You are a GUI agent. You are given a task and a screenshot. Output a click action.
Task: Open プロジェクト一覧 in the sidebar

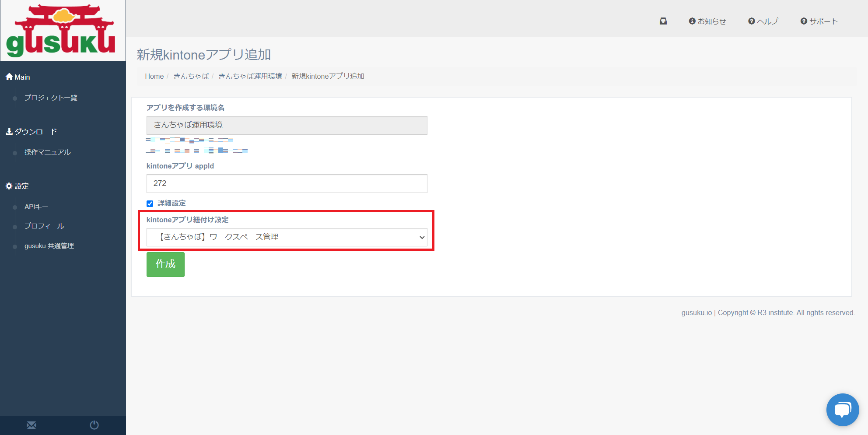pyautogui.click(x=51, y=98)
